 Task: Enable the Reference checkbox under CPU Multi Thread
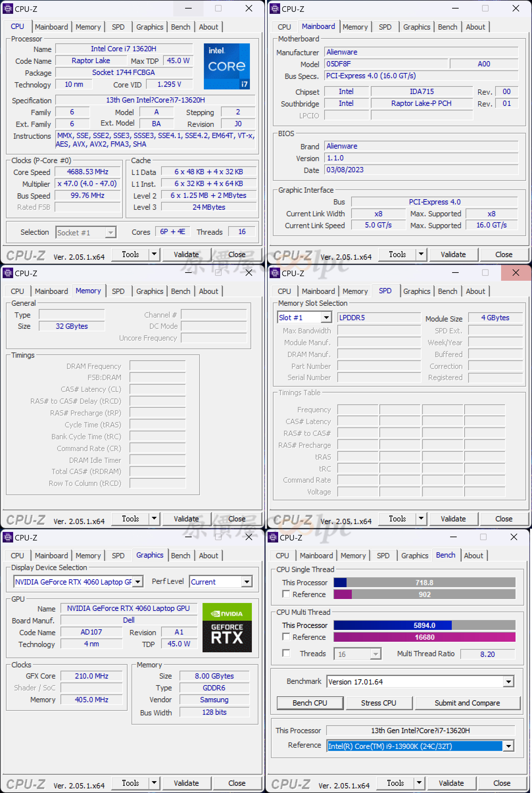pyautogui.click(x=286, y=637)
